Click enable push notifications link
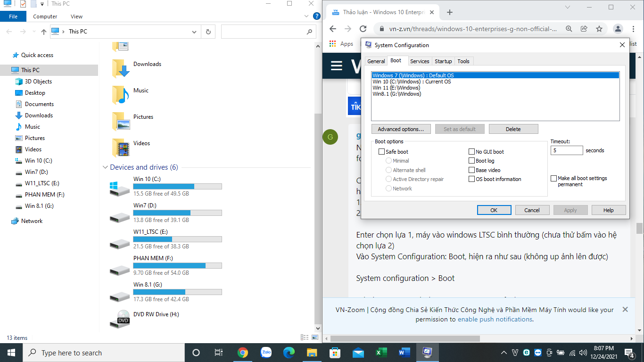This screenshot has height=362, width=644. point(495,319)
